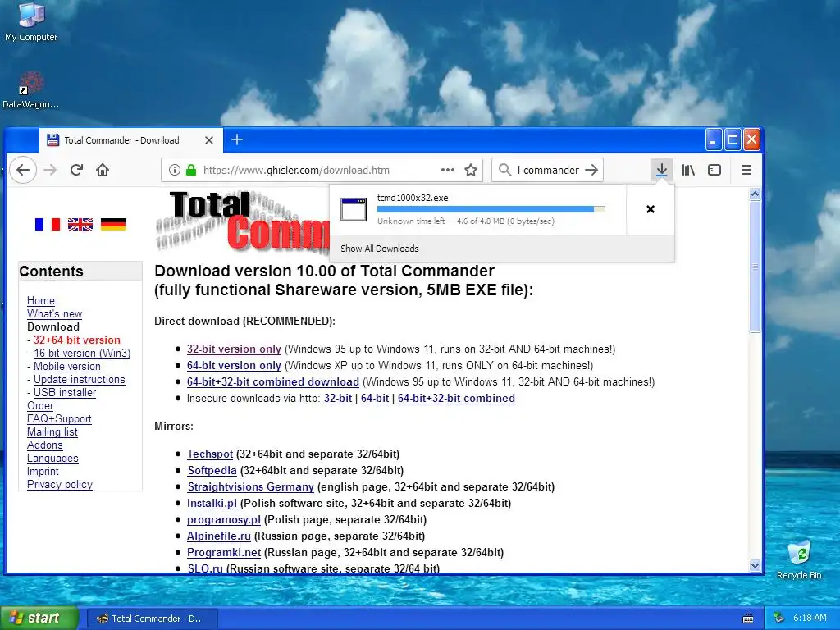Click Total Commander taskbar button
840x630 pixels.
[x=152, y=619]
